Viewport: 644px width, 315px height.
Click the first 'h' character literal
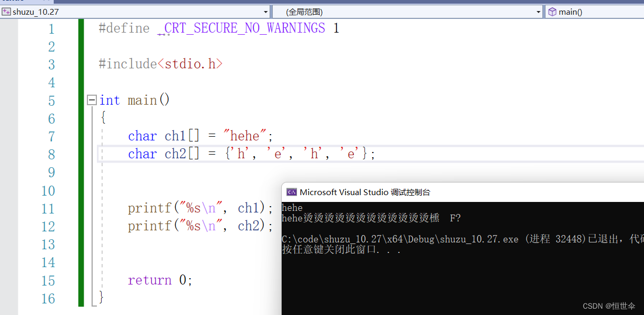(x=241, y=154)
